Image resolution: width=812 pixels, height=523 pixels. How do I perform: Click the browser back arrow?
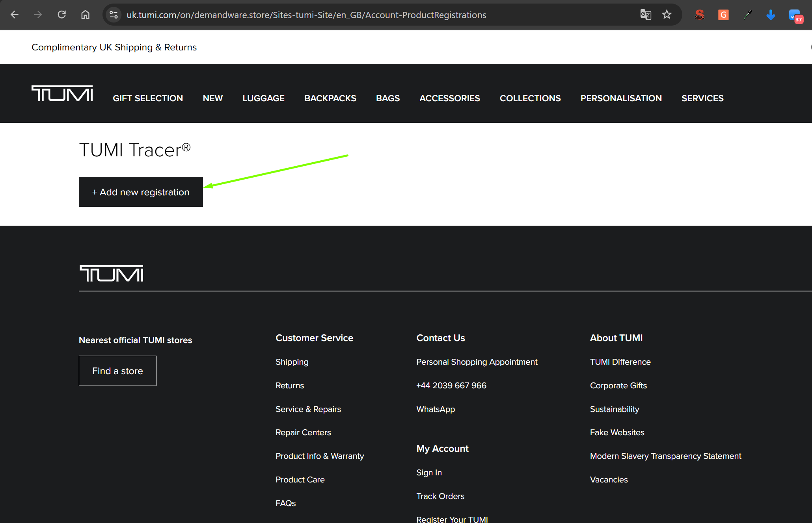click(15, 15)
